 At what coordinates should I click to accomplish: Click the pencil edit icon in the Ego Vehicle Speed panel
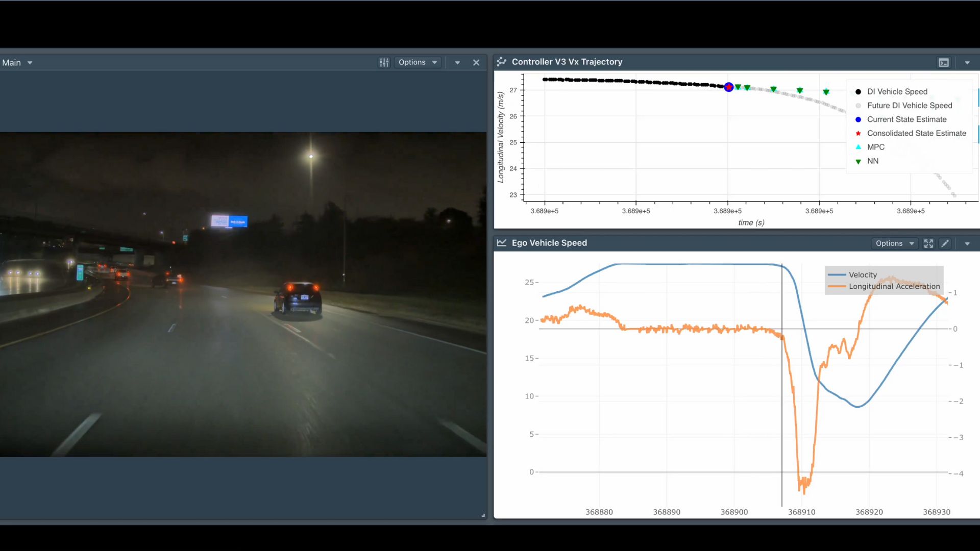pyautogui.click(x=945, y=243)
